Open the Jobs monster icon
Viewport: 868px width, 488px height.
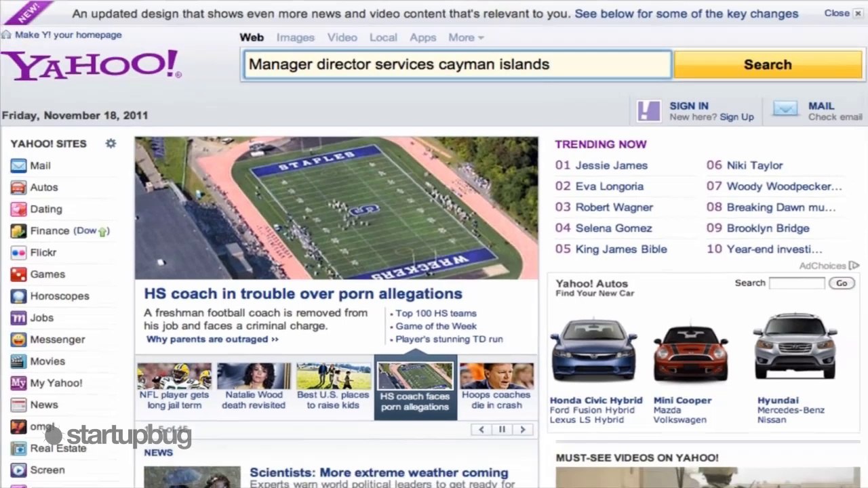pos(18,317)
